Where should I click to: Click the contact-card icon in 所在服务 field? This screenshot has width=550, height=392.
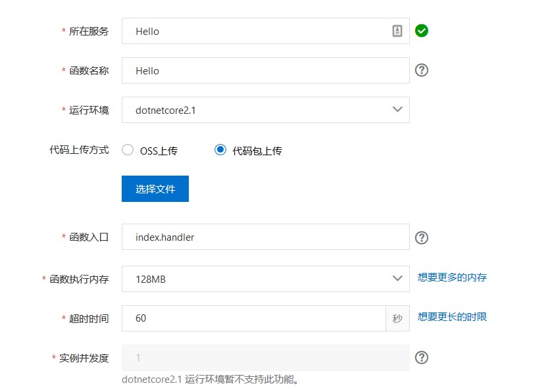[x=397, y=31]
